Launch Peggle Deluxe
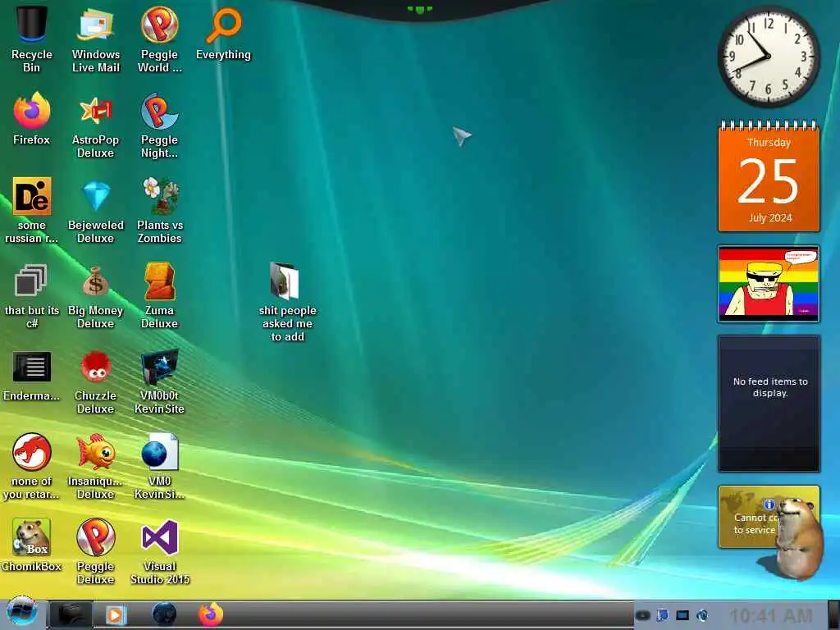 pyautogui.click(x=95, y=550)
